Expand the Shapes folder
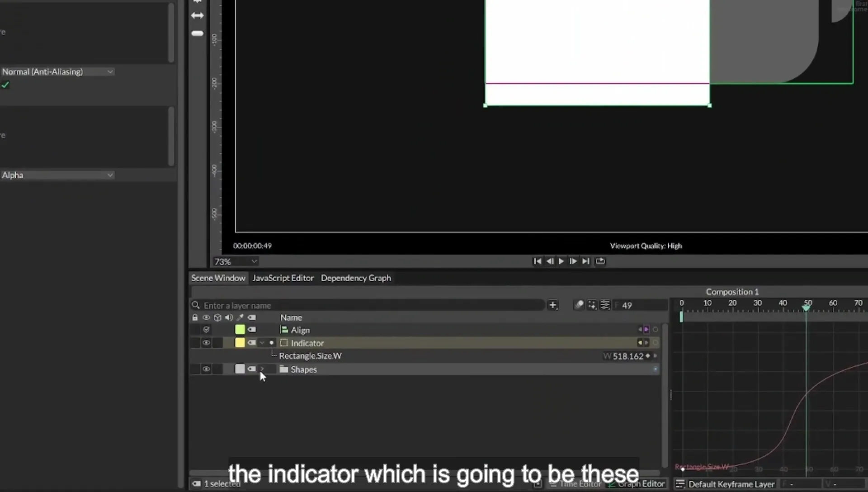Viewport: 868px width, 492px height. pos(262,369)
